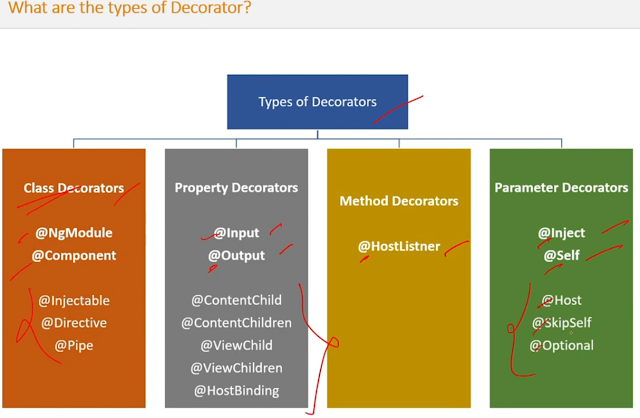Click the '@Directive' text
640x418 pixels.
tap(74, 323)
